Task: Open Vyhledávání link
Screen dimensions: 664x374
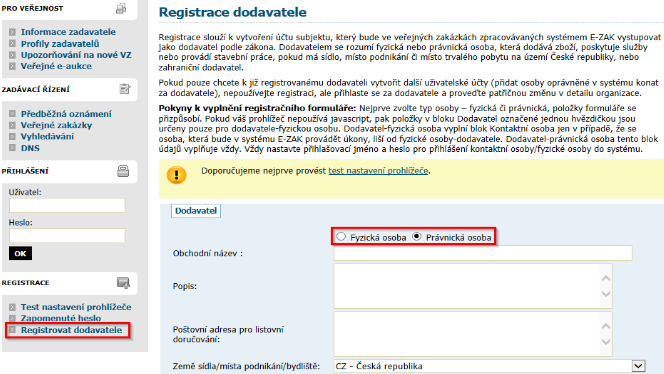Action: [47, 136]
